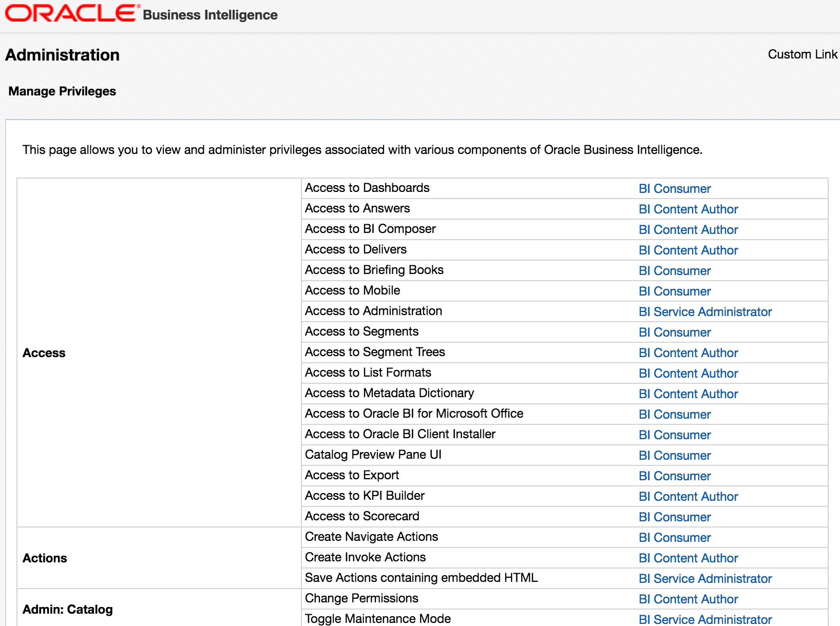Viewport: 840px width, 626px height.
Task: Open BI Consumer link for Access to Mobile
Action: [x=675, y=291]
